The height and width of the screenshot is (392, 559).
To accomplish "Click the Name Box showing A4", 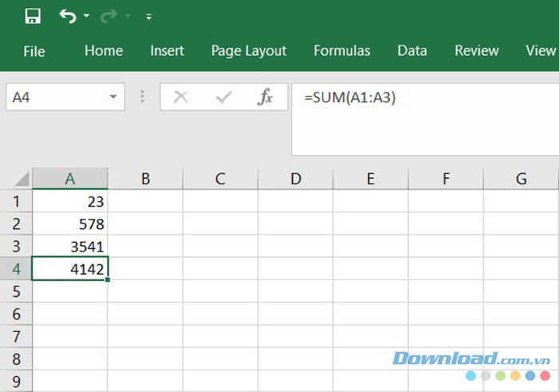I will coord(54,97).
